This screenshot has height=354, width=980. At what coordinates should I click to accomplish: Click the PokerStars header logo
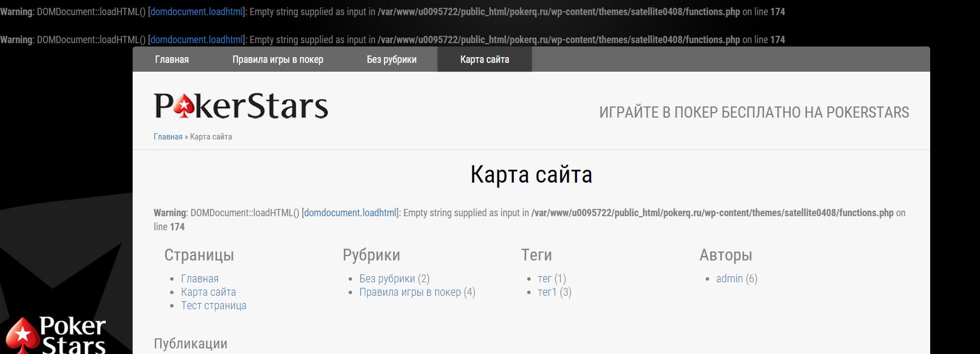point(241,106)
